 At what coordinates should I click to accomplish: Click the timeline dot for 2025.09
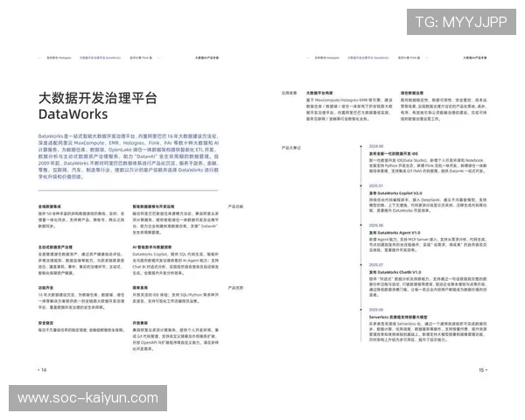[x=360, y=310]
